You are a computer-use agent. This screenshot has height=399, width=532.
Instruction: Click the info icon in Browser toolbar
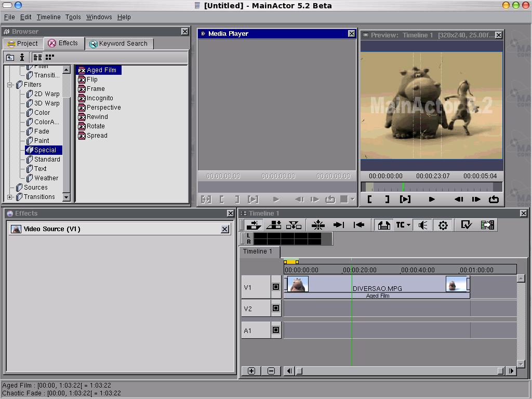pos(22,57)
